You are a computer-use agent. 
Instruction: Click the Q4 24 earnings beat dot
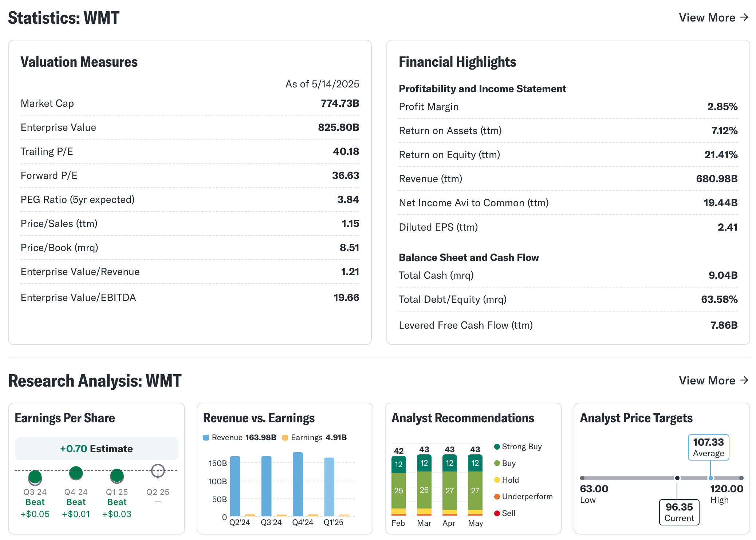(76, 473)
